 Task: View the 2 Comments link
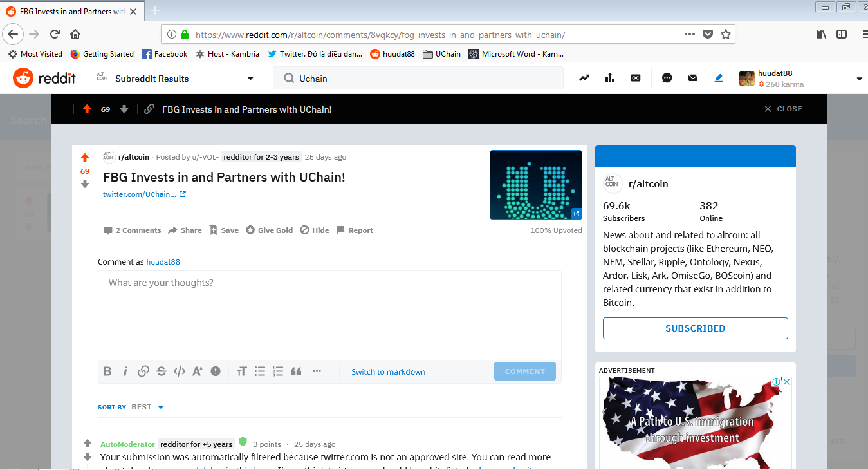(132, 230)
